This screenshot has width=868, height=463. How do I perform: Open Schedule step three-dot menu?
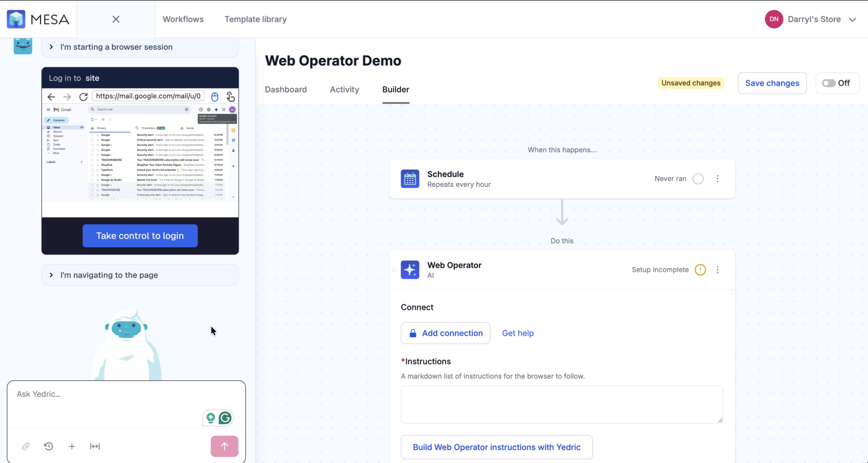[x=717, y=179]
